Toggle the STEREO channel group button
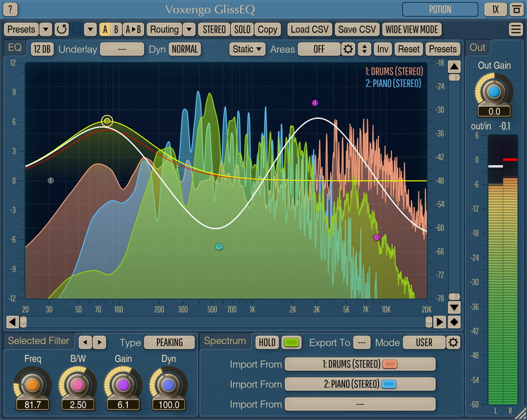This screenshot has width=527, height=420. click(x=214, y=30)
